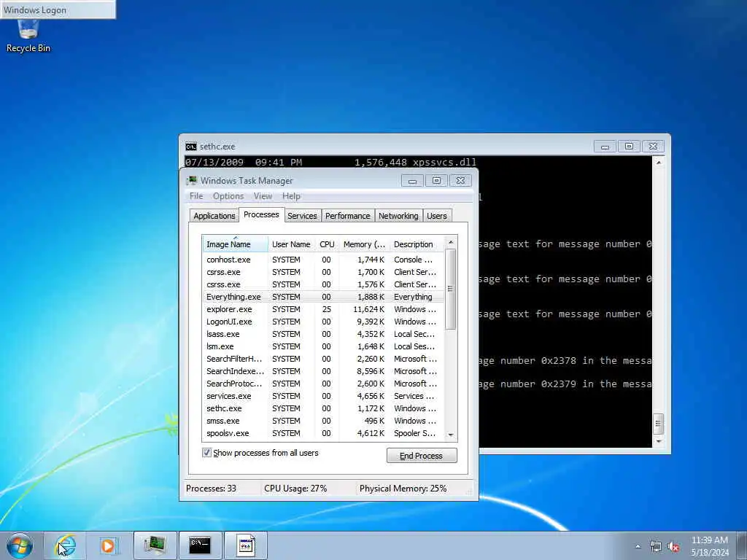Toggle Show processes from all users
This screenshot has width=747, height=560.
[206, 452]
